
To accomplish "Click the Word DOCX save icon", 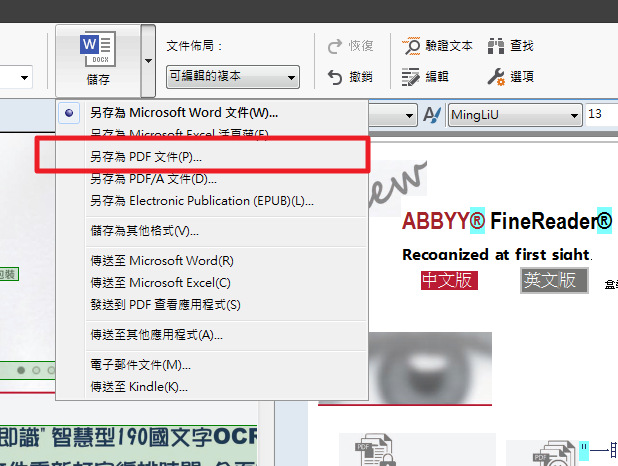I will [97, 49].
